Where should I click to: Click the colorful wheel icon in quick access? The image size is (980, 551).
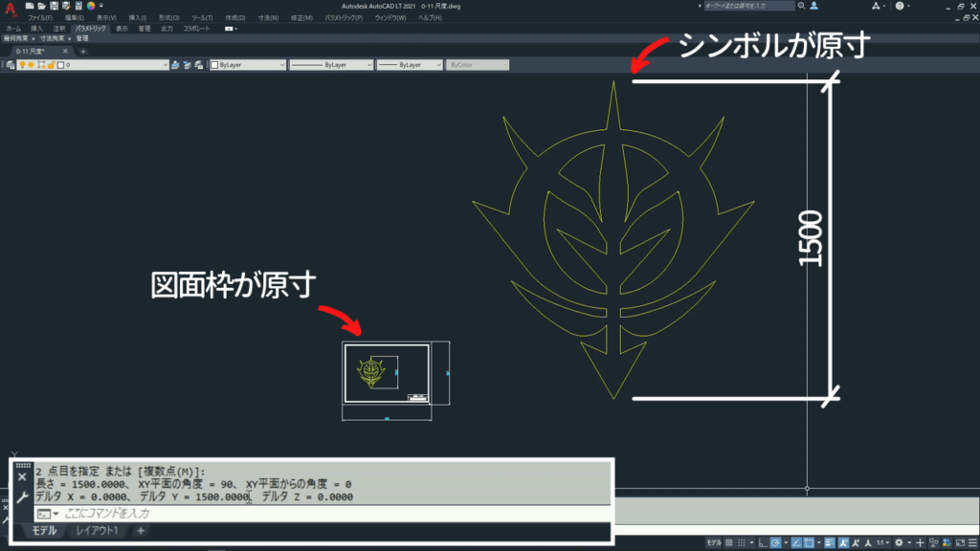tap(91, 6)
